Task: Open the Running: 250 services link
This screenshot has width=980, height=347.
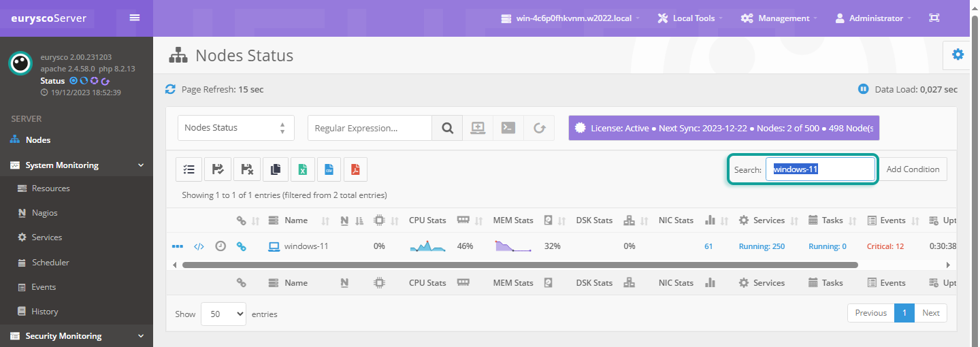Action: 762,246
